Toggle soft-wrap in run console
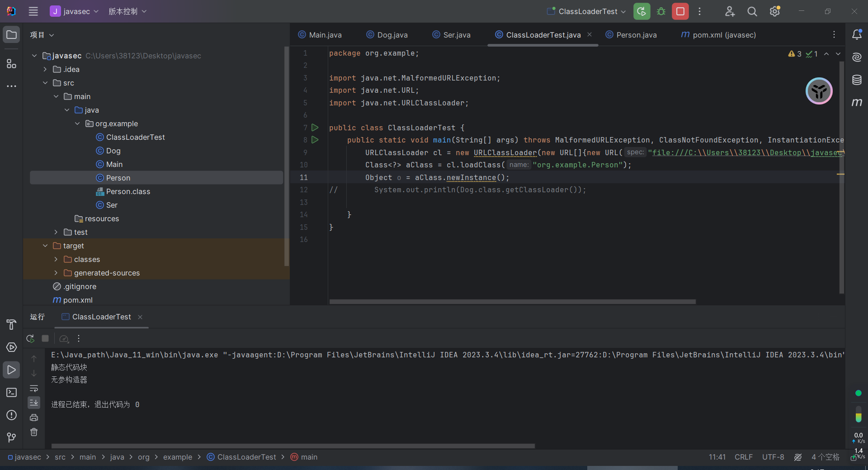The height and width of the screenshot is (470, 868). click(x=34, y=389)
